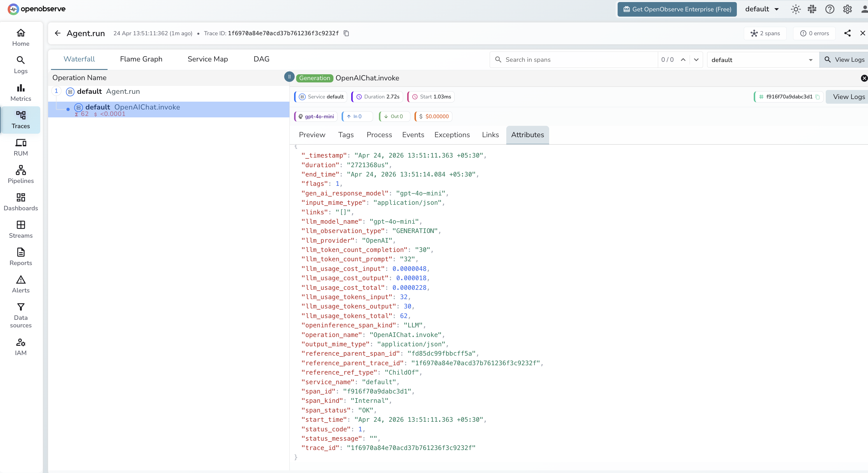Open the Slack community icon

(812, 9)
